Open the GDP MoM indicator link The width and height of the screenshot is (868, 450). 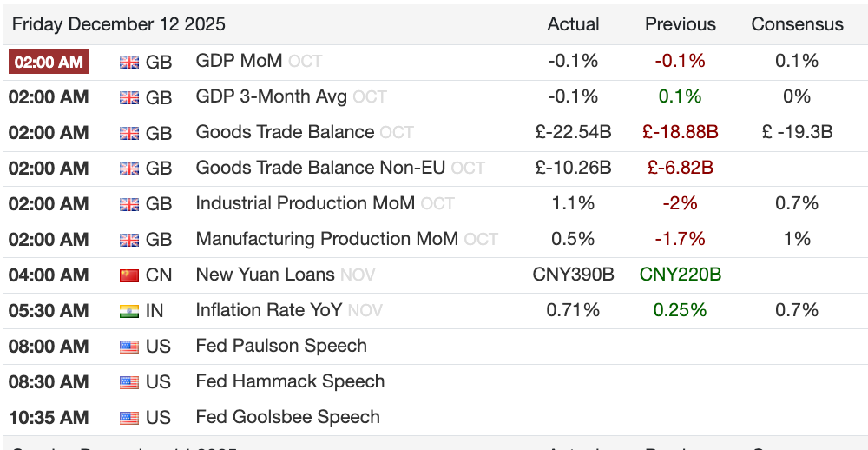(x=239, y=61)
